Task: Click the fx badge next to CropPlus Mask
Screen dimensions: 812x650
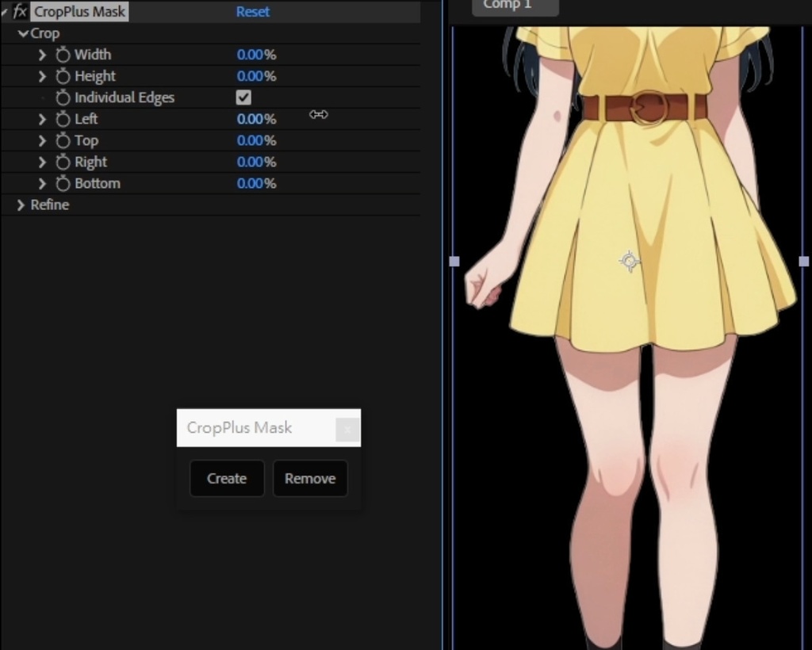Action: 20,11
